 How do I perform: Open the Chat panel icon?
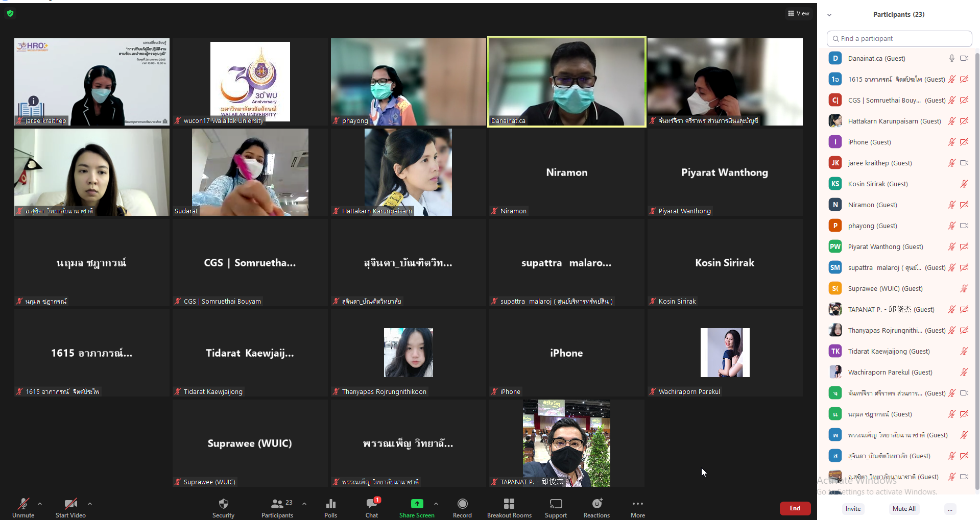point(371,504)
